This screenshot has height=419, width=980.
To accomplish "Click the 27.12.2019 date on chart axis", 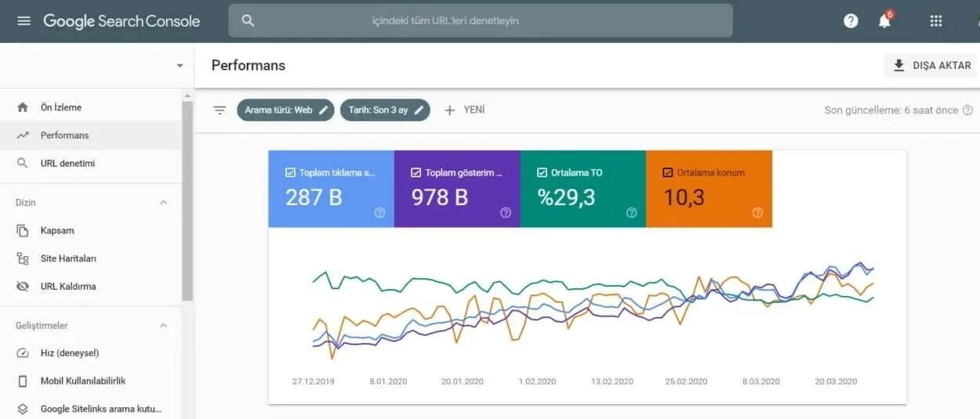I will pos(314,381).
